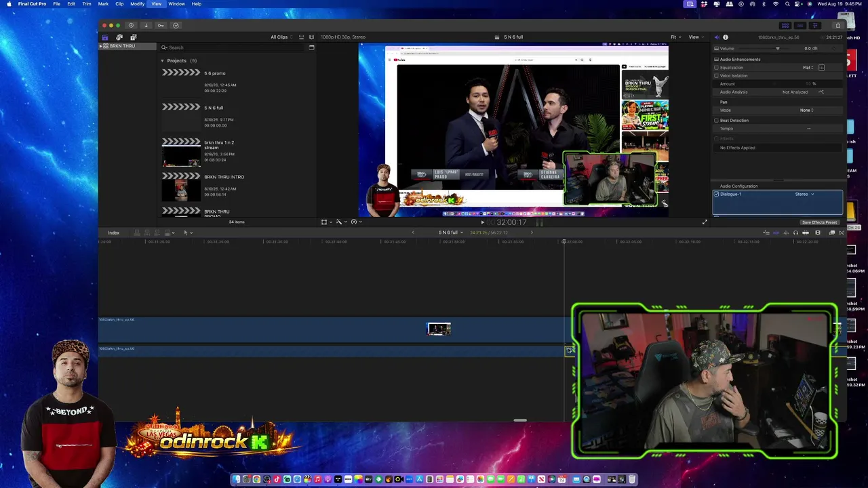Go back in timeline history

413,233
